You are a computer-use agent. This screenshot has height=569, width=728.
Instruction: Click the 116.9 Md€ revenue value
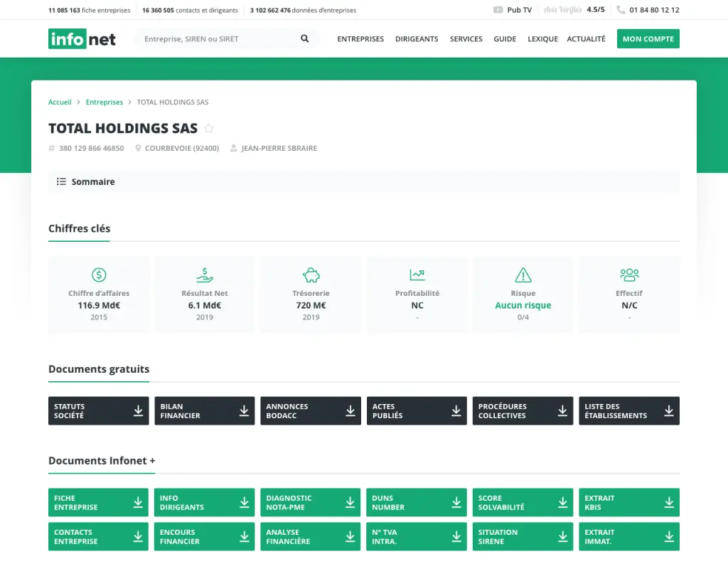coord(99,305)
